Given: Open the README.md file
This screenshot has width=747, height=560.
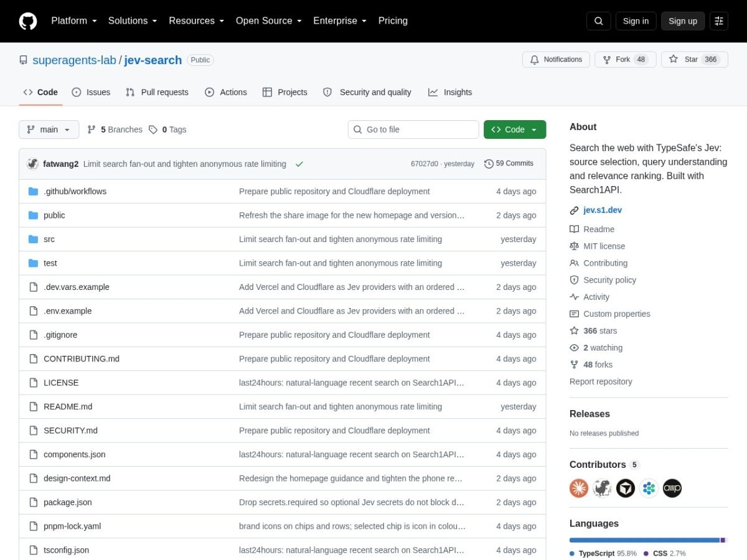Looking at the screenshot, I should (68, 407).
